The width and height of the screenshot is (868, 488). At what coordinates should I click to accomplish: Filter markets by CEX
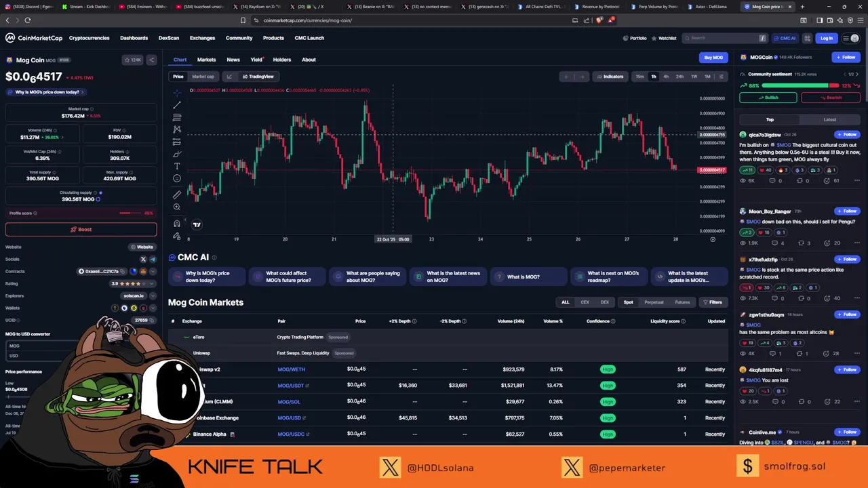pos(585,302)
